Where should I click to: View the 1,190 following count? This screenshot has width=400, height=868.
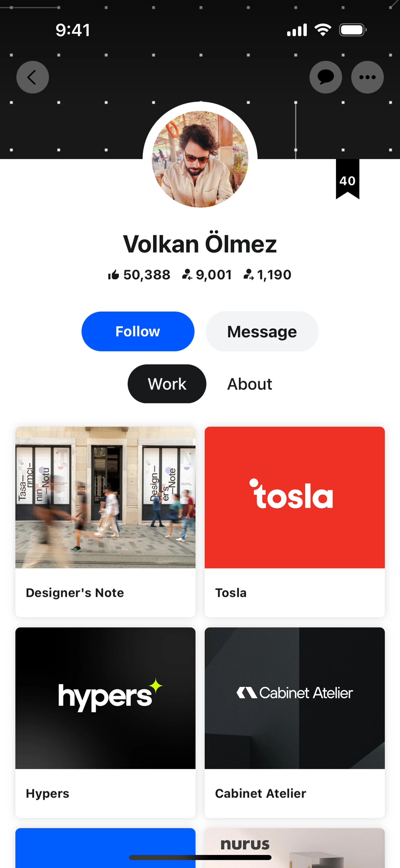268,275
